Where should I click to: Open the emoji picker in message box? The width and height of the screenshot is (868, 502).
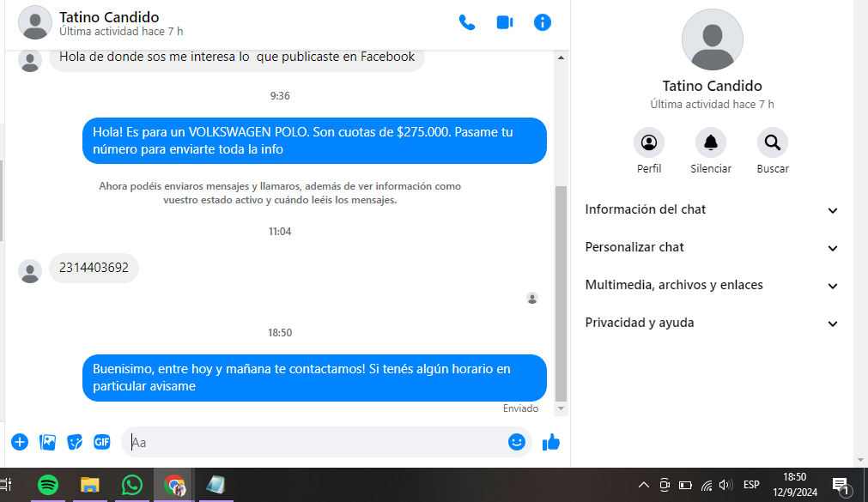pyautogui.click(x=516, y=442)
